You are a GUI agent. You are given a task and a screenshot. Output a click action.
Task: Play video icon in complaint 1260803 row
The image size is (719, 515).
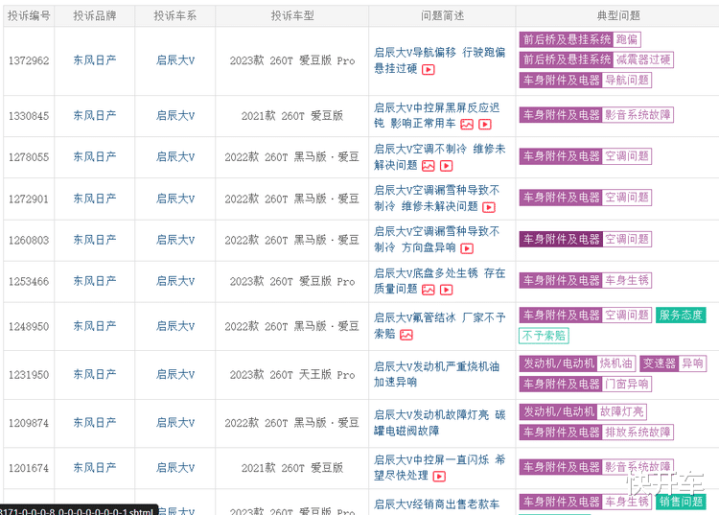467,249
